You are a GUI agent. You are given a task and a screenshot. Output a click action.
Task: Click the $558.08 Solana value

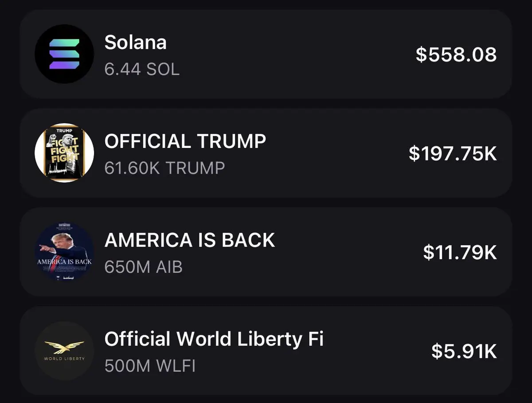456,54
